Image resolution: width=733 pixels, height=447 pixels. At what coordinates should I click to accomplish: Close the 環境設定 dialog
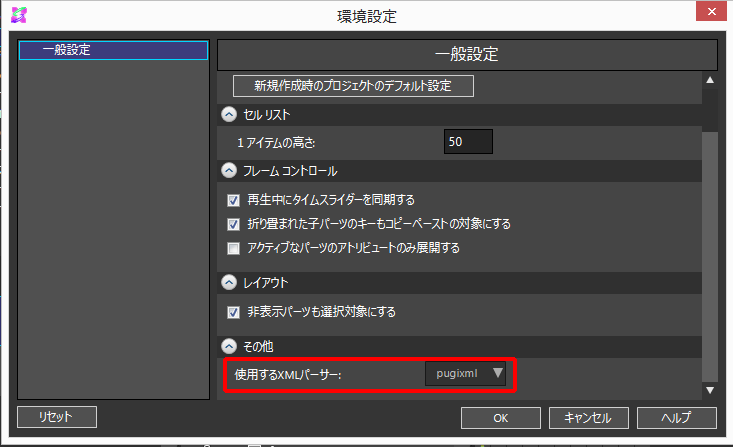tap(711, 11)
